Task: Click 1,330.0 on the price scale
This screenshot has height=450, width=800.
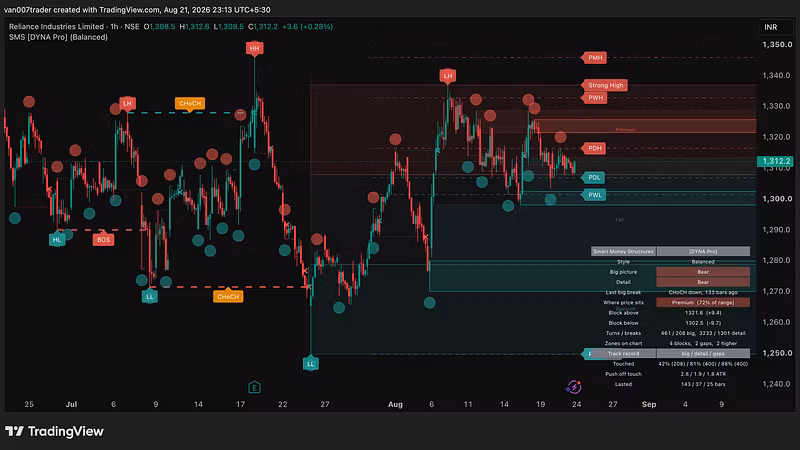Action: (x=777, y=106)
